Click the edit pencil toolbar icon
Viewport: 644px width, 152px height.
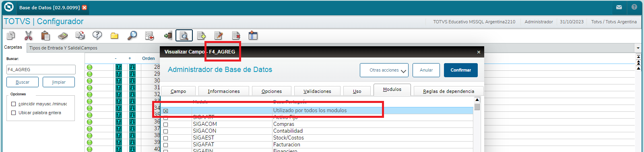219,36
